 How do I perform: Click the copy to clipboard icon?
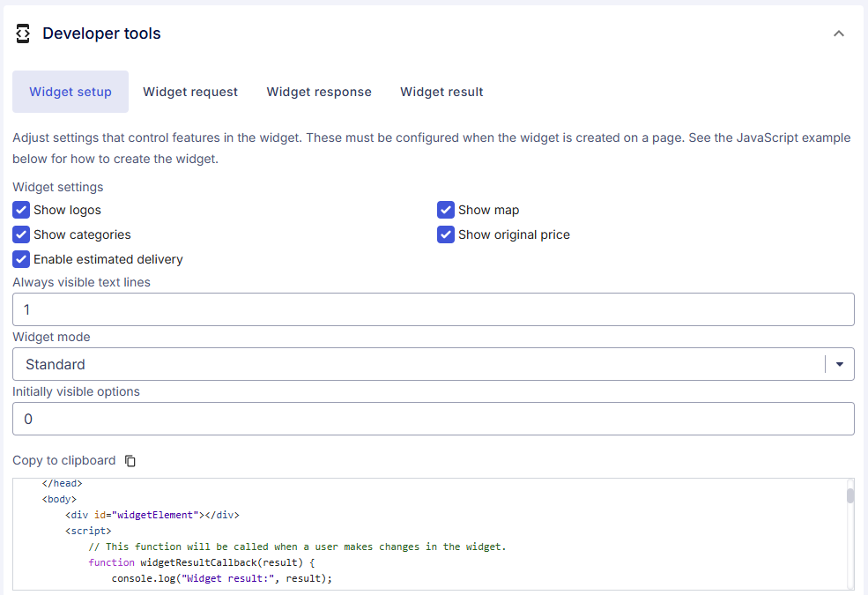pos(130,460)
